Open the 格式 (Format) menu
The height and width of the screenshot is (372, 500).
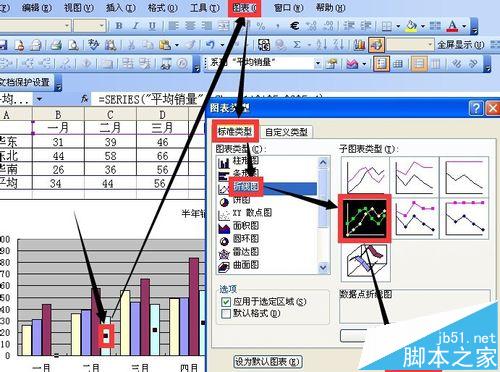[163, 8]
